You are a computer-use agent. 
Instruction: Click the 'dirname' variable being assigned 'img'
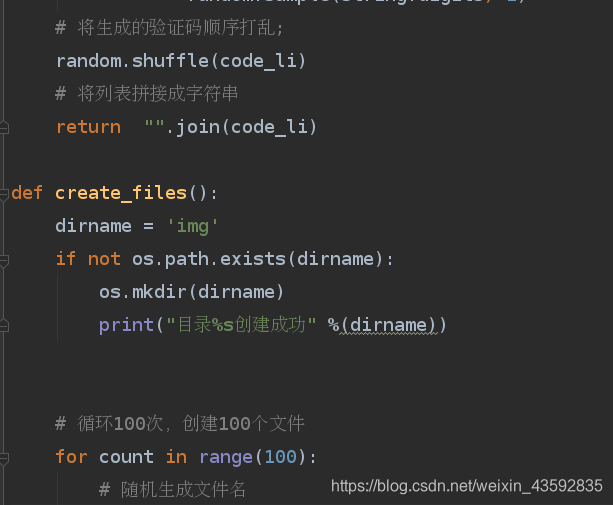pos(93,226)
